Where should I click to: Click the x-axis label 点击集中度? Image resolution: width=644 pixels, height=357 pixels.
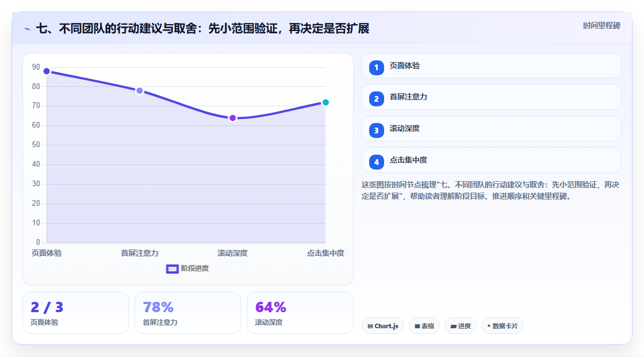click(325, 254)
